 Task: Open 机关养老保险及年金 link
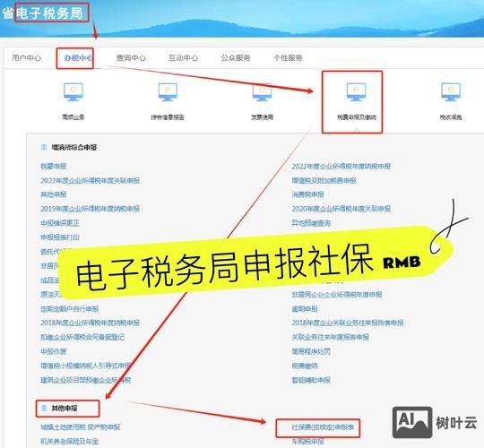tap(69, 442)
